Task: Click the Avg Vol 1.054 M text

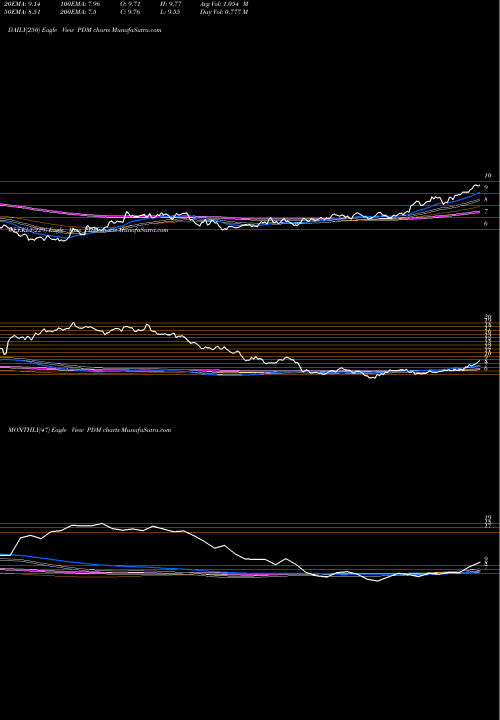Action: click(224, 4)
